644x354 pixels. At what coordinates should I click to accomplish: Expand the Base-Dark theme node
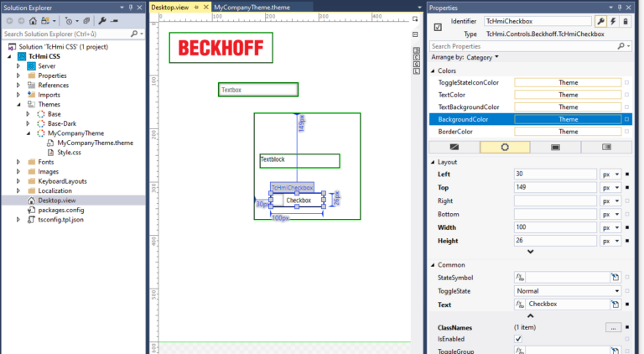(30, 123)
